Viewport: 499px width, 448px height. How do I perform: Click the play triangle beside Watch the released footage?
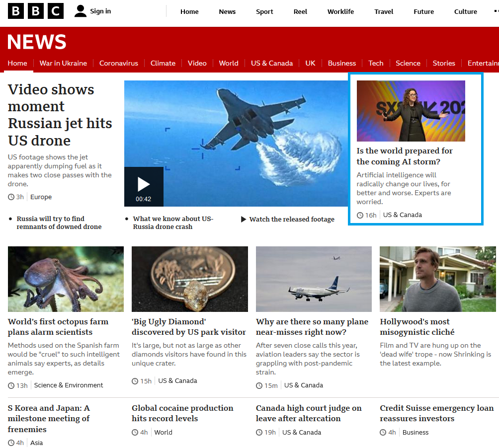244,219
